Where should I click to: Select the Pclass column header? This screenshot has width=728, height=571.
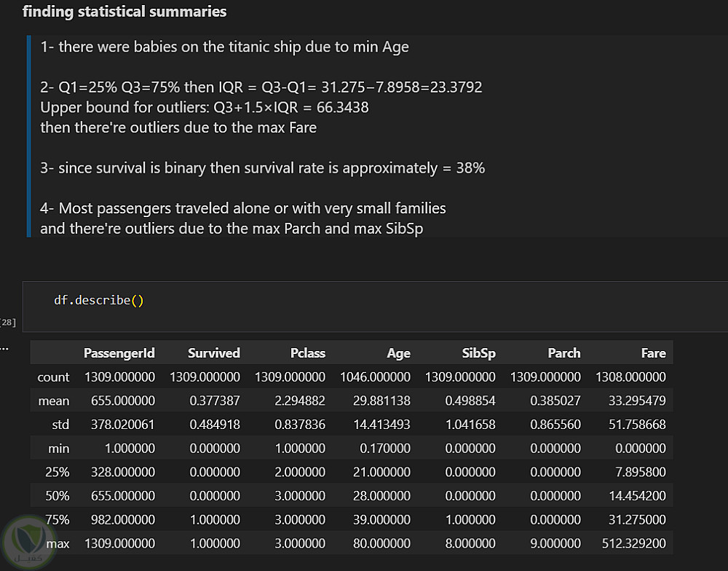tap(307, 353)
